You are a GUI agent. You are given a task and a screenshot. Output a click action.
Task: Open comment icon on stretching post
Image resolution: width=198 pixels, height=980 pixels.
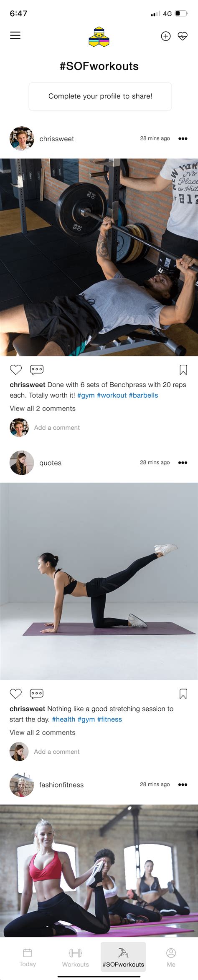37,694
